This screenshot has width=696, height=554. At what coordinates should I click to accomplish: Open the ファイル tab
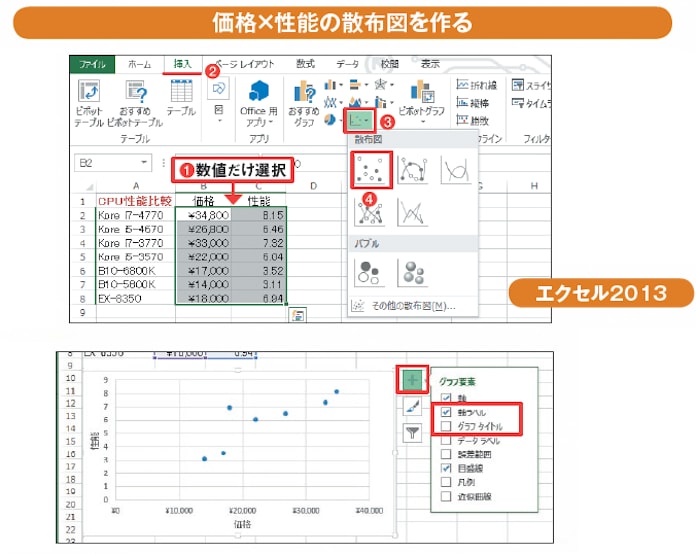pyautogui.click(x=92, y=64)
